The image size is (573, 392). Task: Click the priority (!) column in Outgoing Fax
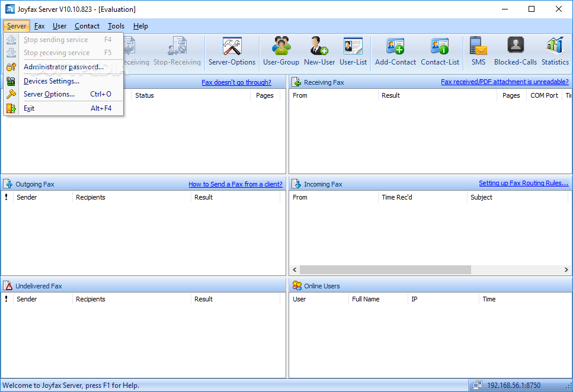tap(7, 197)
